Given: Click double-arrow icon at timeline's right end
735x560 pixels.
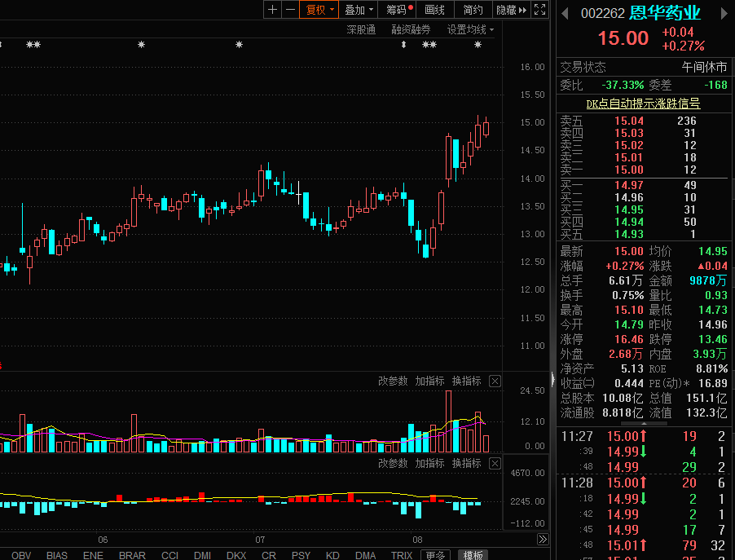Looking at the screenshot, I should click(x=543, y=540).
